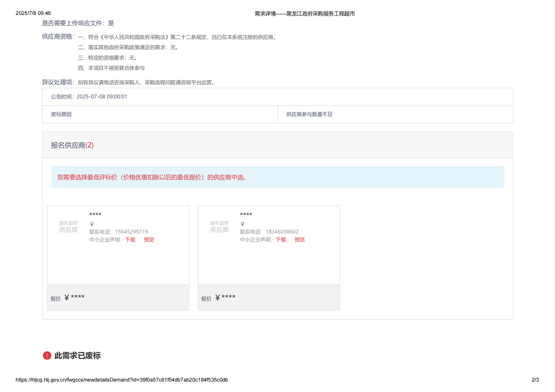Screen dimensions: 555x392
Task: Click the 报名供应商(2) section header
Action: 72,145
